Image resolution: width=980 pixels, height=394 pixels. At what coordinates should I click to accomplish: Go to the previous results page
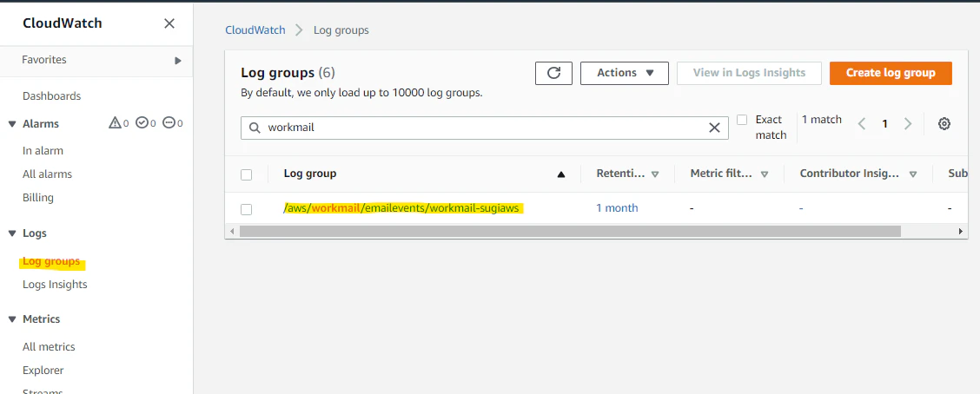862,123
